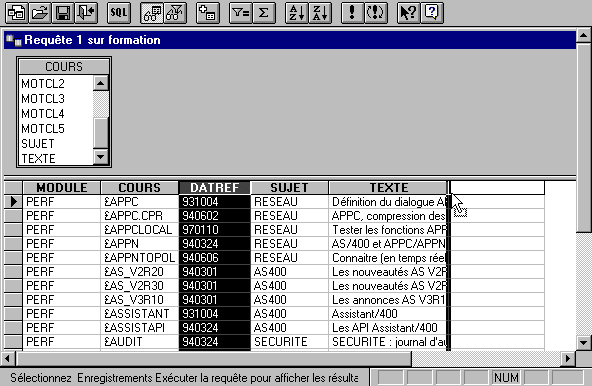The image size is (592, 386).
Task: Click the Sigma totals icon
Action: pos(264,12)
